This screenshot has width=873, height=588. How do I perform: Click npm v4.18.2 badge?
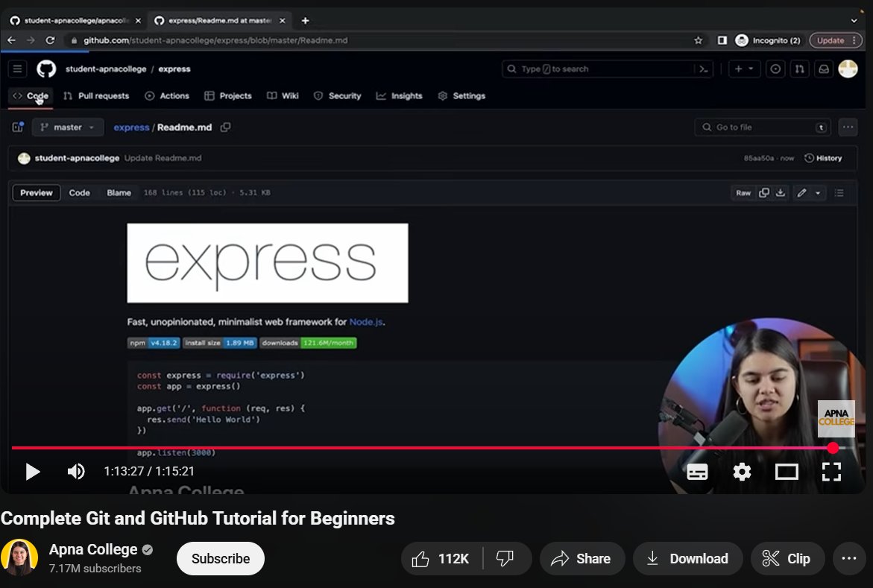click(x=154, y=343)
